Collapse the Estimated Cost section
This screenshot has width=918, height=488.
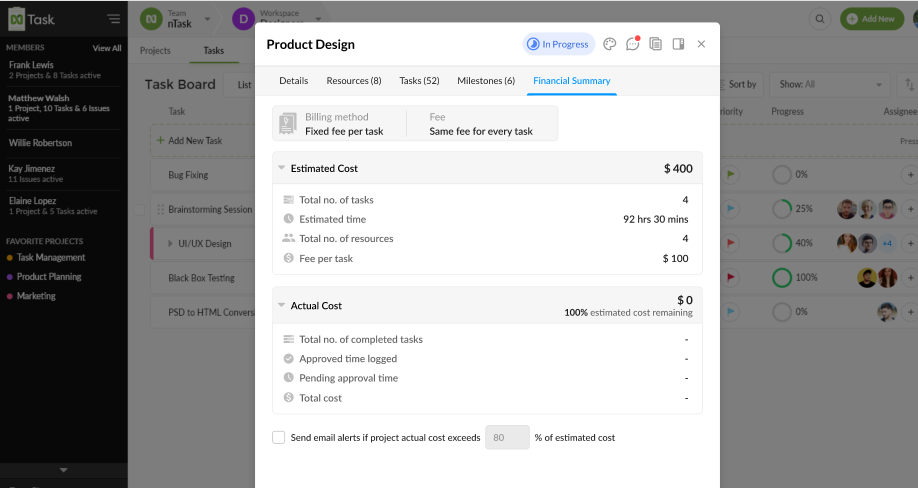(282, 169)
